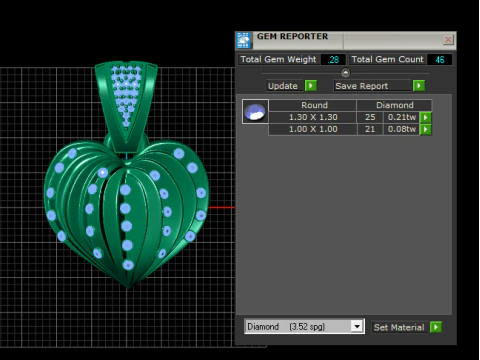Click the Set Material button label

click(x=399, y=327)
